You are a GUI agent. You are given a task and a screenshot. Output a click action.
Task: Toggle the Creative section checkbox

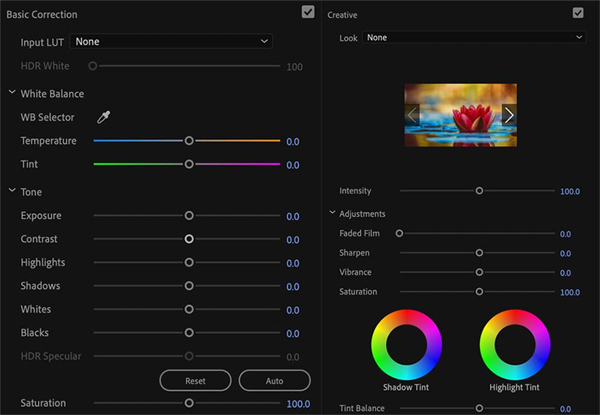click(577, 13)
